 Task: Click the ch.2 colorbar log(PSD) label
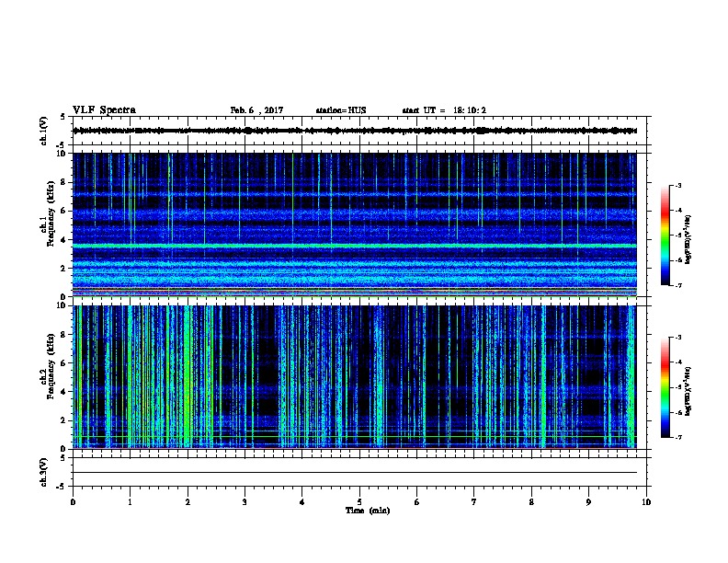click(x=688, y=391)
